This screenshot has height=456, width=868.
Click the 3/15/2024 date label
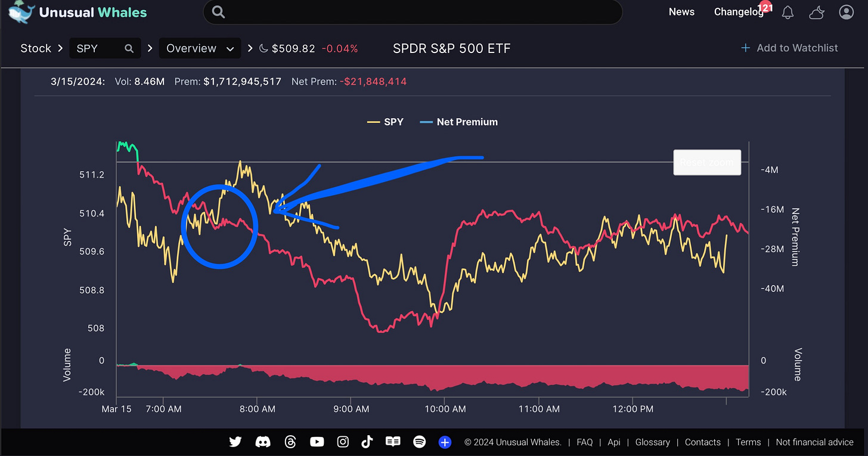click(x=77, y=81)
